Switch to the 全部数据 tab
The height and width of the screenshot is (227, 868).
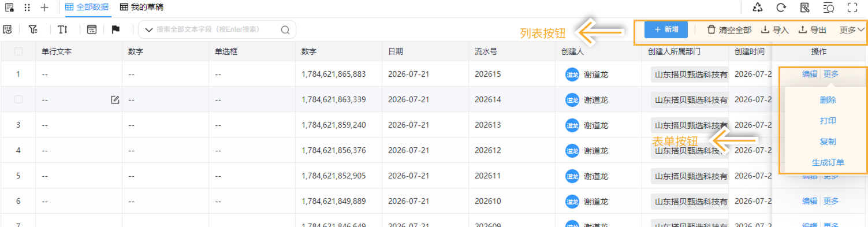(x=87, y=8)
